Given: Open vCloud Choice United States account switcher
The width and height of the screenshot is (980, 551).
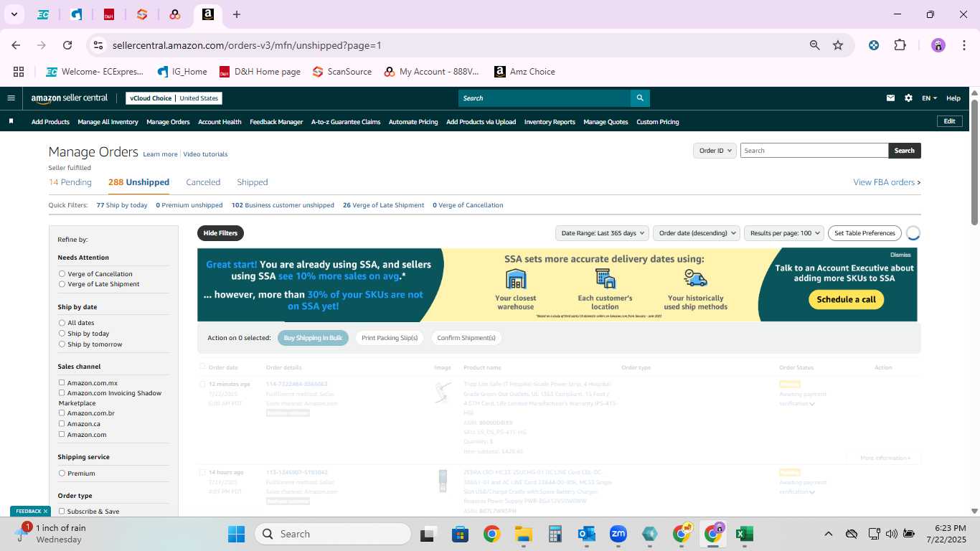Looking at the screenshot, I should [x=174, y=98].
